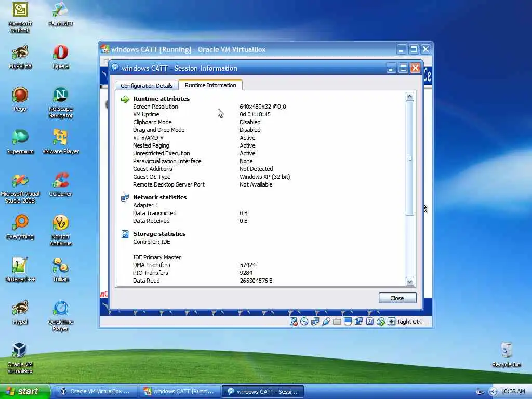
Task: Click display monitor indicator in VirtualBox status bar
Action: (348, 321)
